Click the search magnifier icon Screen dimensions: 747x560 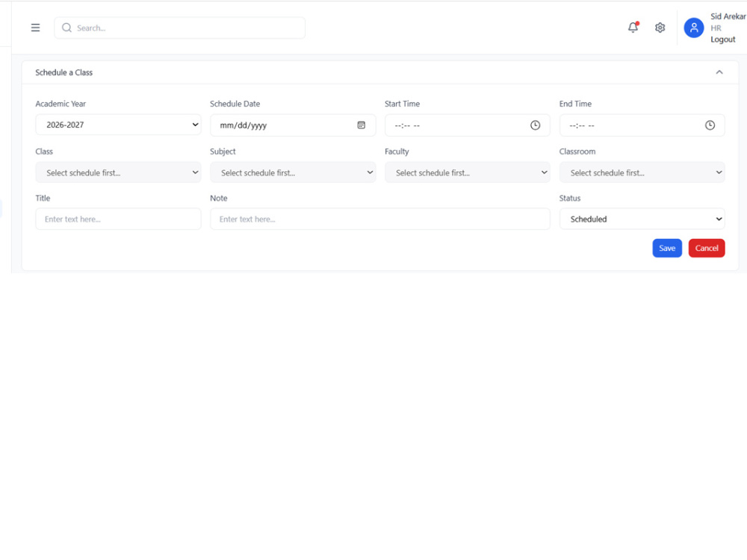66,28
